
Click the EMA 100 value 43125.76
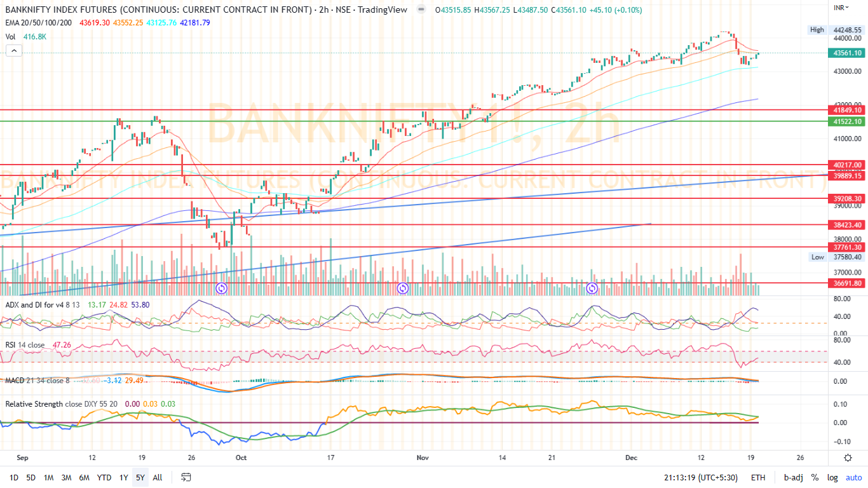click(x=163, y=23)
